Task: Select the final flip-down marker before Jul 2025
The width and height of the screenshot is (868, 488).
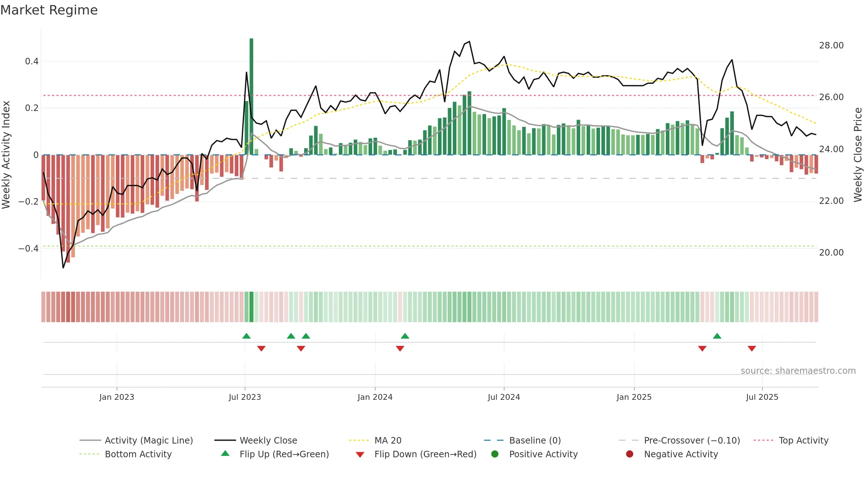Action: [x=752, y=348]
